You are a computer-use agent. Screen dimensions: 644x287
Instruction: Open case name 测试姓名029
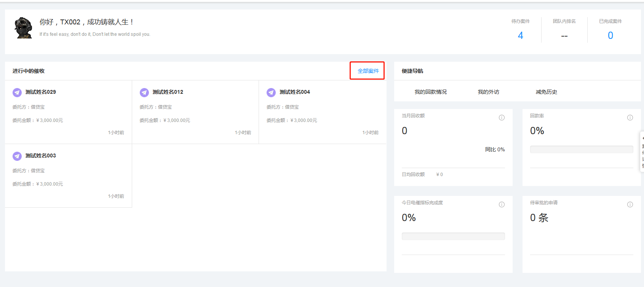41,92
